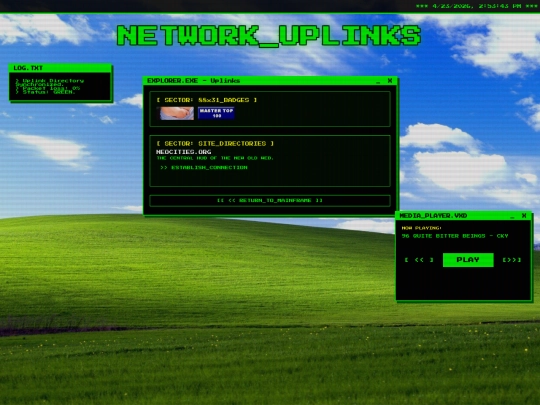This screenshot has width=540, height=405.
Task: Click the Status: GREEN log line
Action: [45, 92]
